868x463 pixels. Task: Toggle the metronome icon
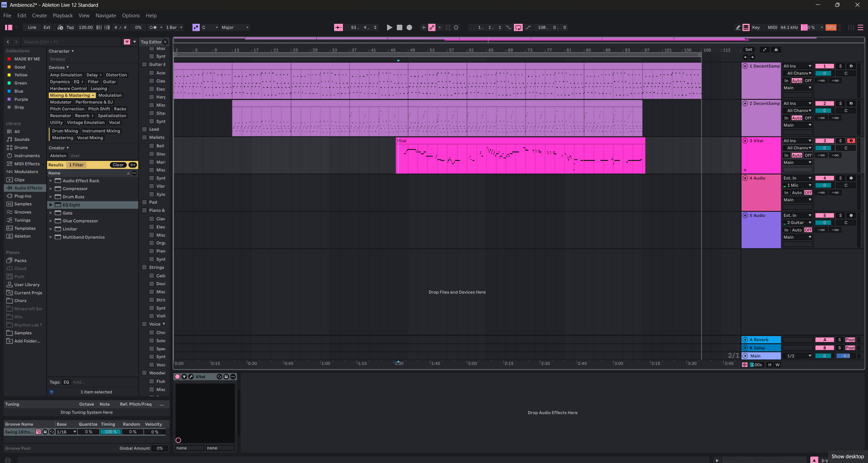coord(153,27)
